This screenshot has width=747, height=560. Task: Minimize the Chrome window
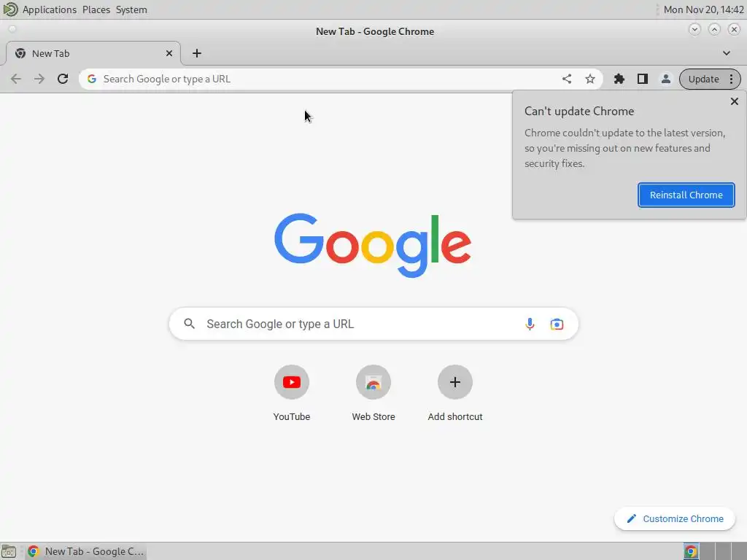coord(694,29)
